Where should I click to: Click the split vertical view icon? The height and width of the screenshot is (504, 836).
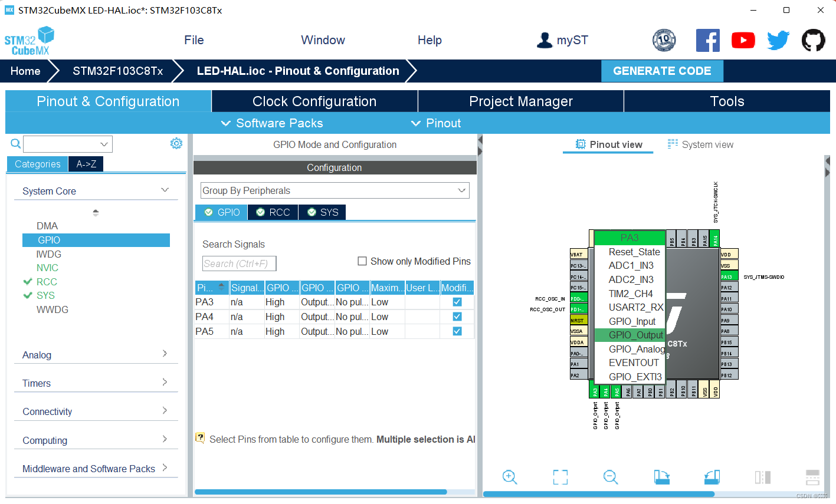coord(763,477)
